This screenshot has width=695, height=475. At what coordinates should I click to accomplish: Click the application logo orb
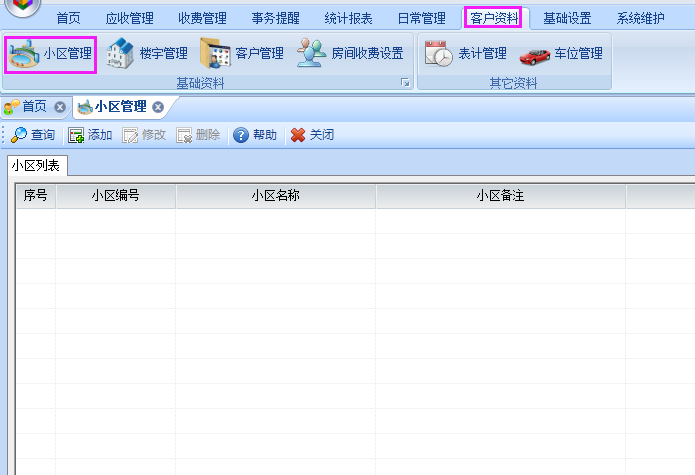[21, 5]
